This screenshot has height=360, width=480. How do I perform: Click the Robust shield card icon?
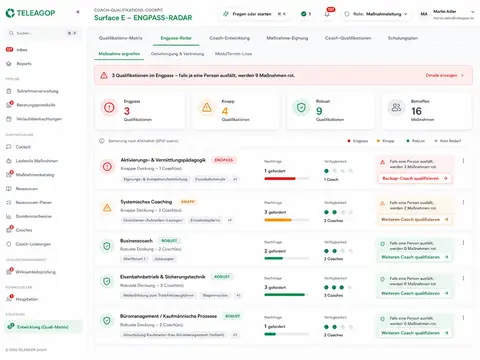click(301, 107)
